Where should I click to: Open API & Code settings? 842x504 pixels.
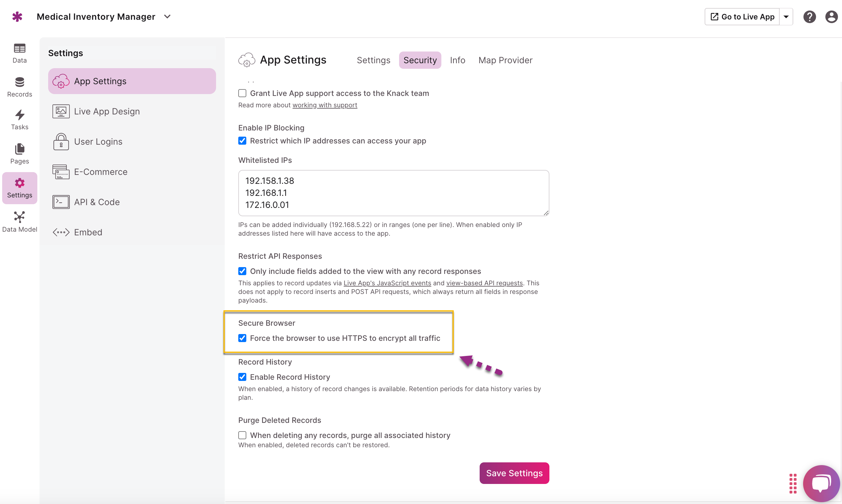point(132,202)
